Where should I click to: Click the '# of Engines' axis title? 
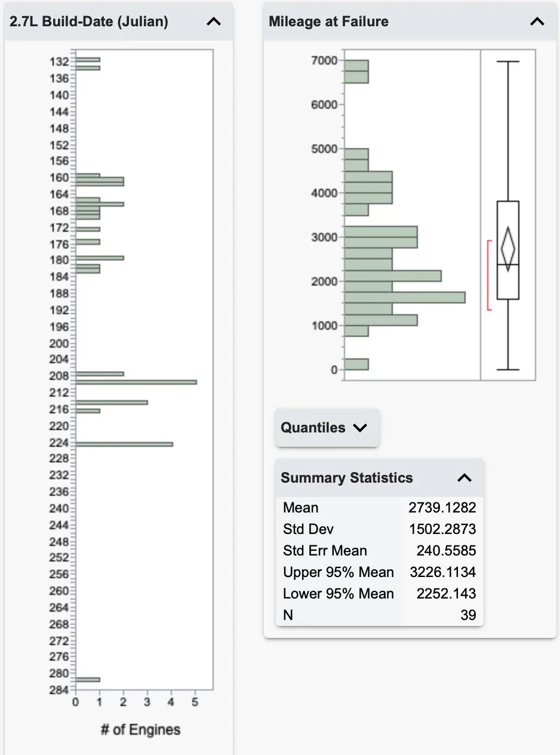tap(140, 729)
